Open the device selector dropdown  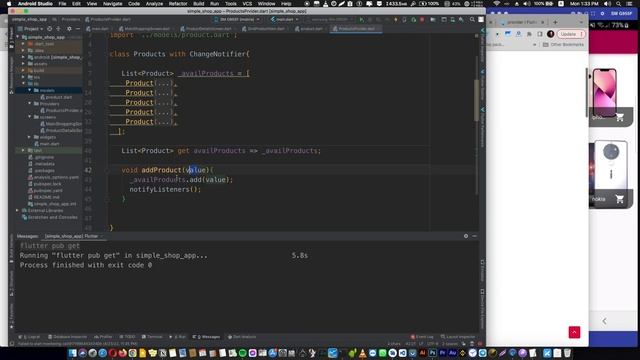click(237, 19)
